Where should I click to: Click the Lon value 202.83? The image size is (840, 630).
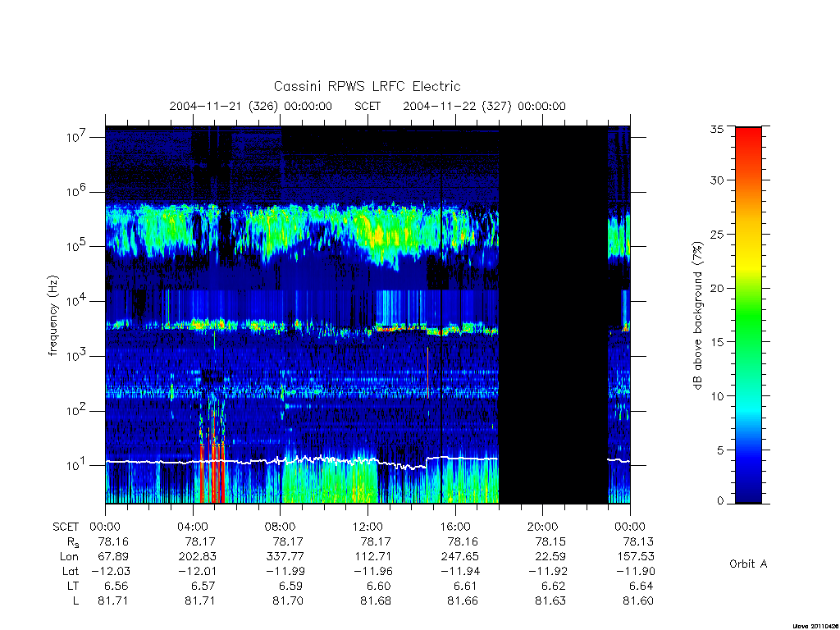click(x=199, y=556)
